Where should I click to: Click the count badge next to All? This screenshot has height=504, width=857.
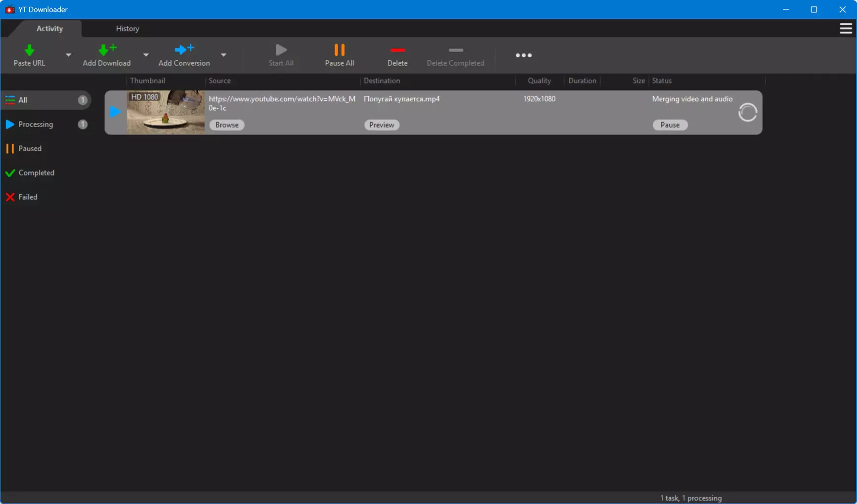83,100
